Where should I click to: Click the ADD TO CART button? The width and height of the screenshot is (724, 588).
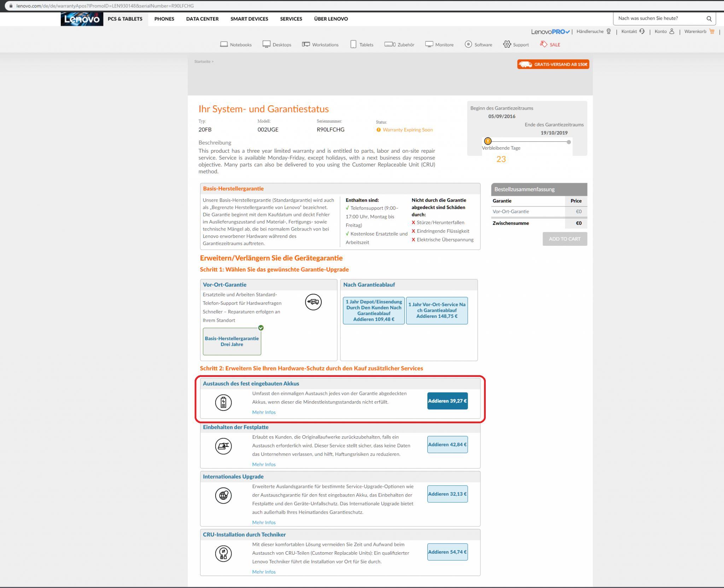565,239
